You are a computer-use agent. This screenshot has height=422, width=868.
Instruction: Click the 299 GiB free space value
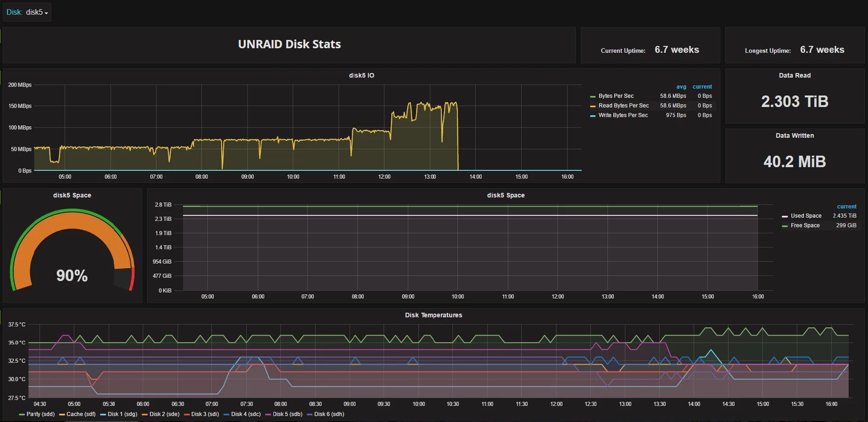(846, 225)
